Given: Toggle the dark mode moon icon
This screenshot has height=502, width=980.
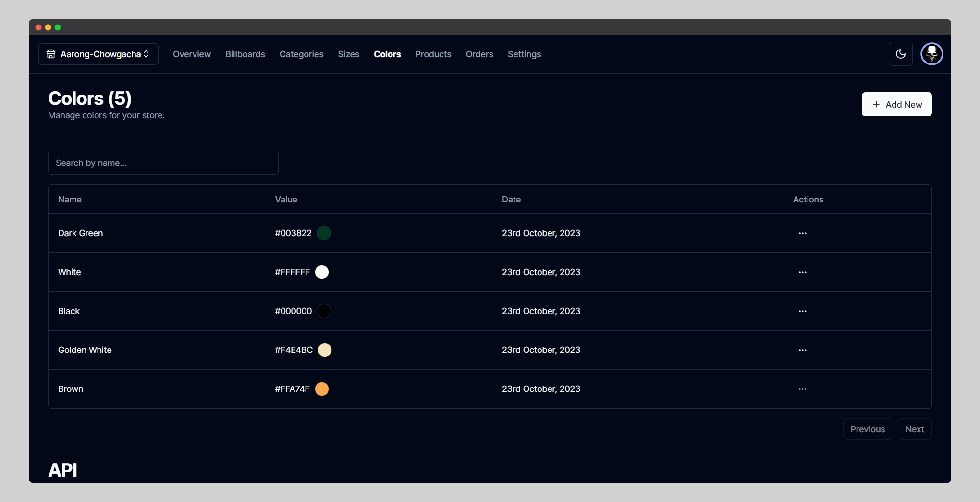Looking at the screenshot, I should click(x=901, y=54).
